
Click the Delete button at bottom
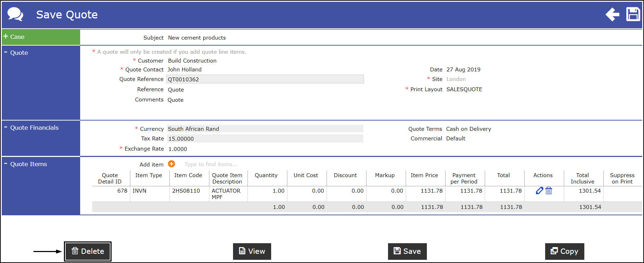(88, 251)
